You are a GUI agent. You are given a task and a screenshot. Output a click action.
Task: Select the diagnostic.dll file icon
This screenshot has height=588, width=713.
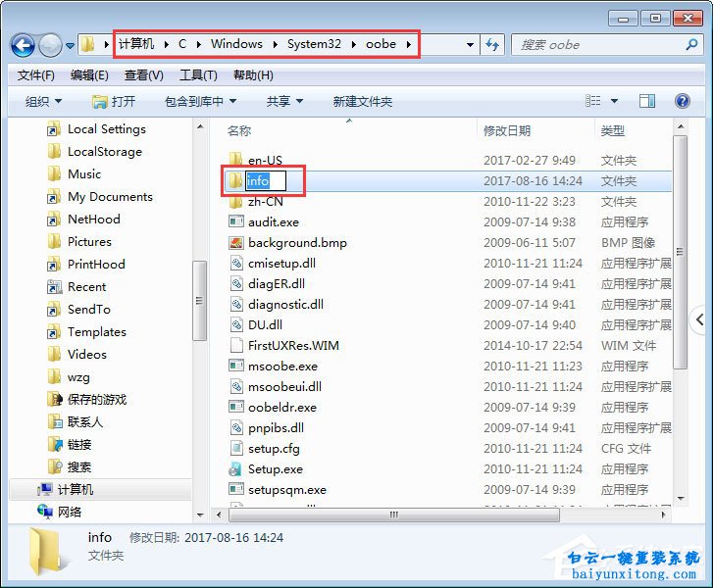(x=236, y=304)
